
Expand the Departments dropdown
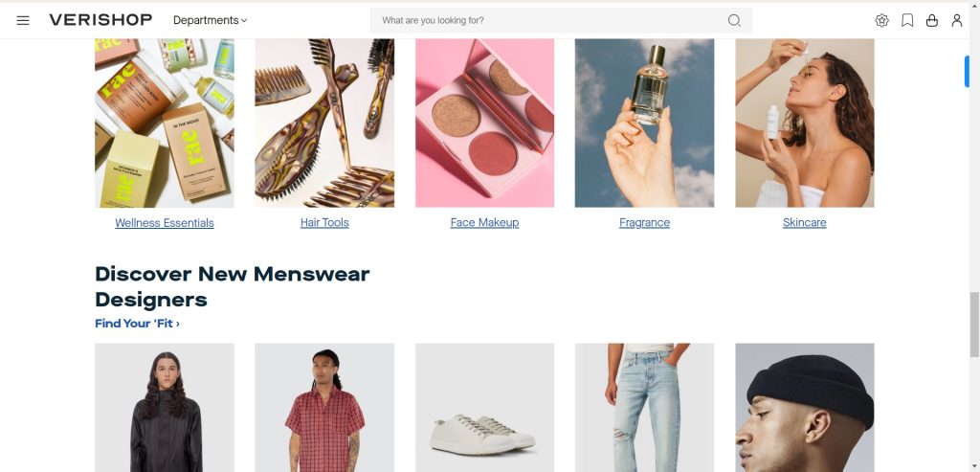[x=210, y=20]
